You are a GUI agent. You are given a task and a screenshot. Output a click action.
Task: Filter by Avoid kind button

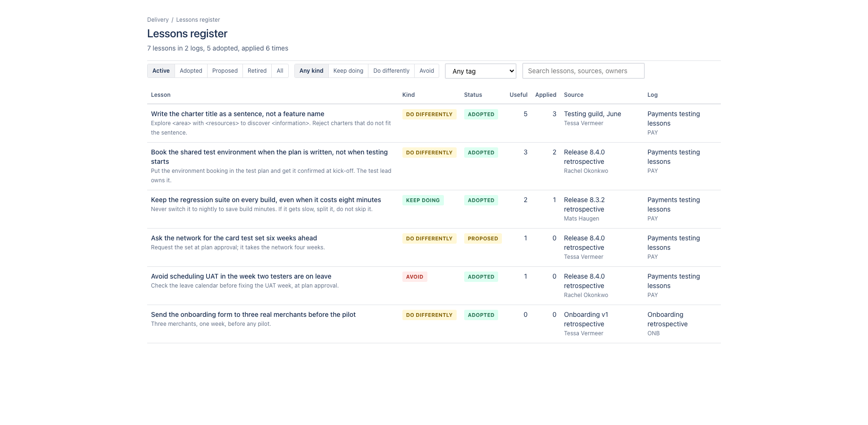click(x=427, y=71)
